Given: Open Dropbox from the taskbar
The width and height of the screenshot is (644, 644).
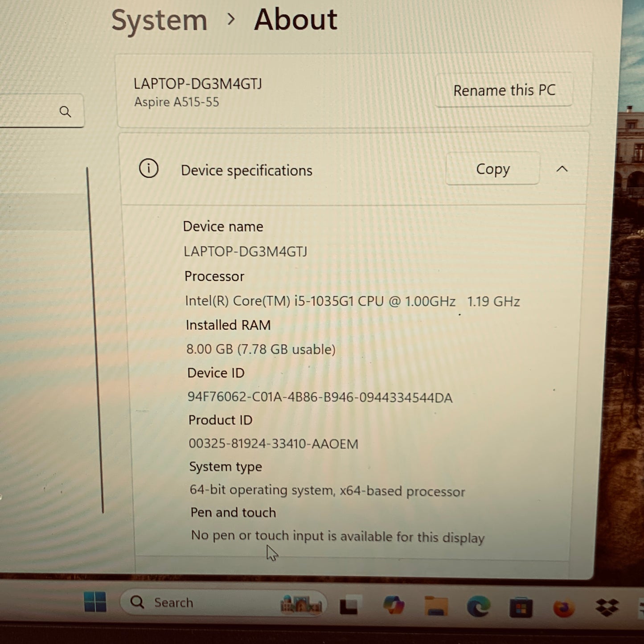Looking at the screenshot, I should pos(607,607).
